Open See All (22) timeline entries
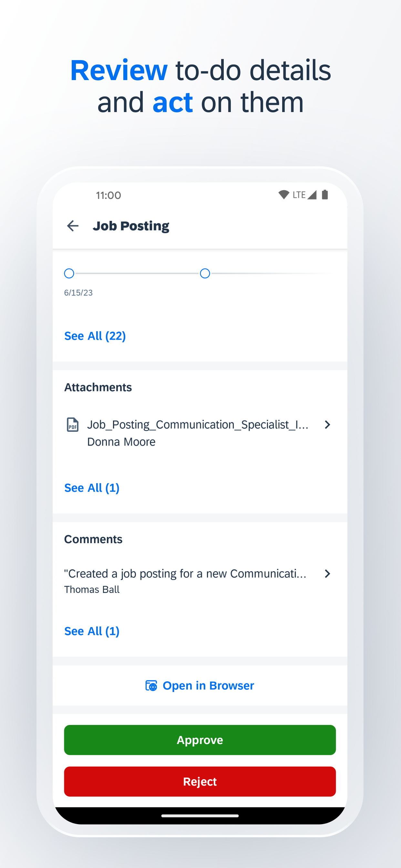Viewport: 401px width, 868px height. (95, 336)
